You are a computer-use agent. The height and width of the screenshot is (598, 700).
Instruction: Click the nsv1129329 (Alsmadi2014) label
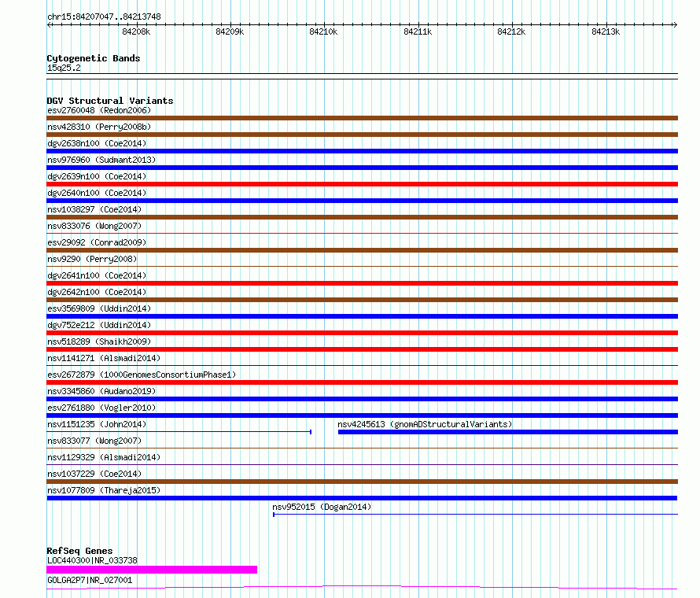click(x=104, y=457)
